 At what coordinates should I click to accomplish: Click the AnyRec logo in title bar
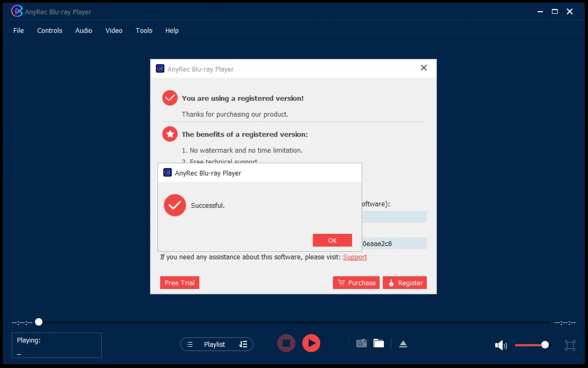(16, 11)
